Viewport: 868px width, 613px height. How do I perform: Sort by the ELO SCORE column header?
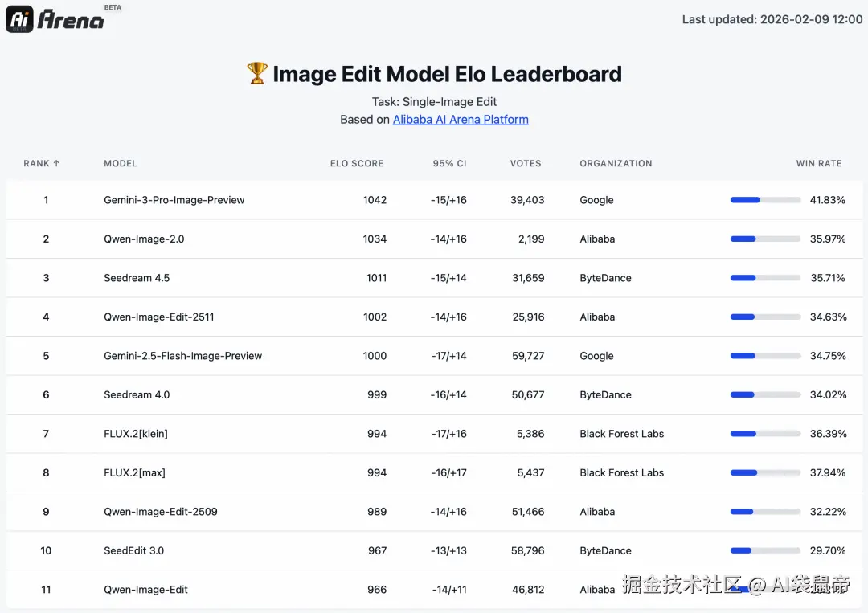(357, 163)
